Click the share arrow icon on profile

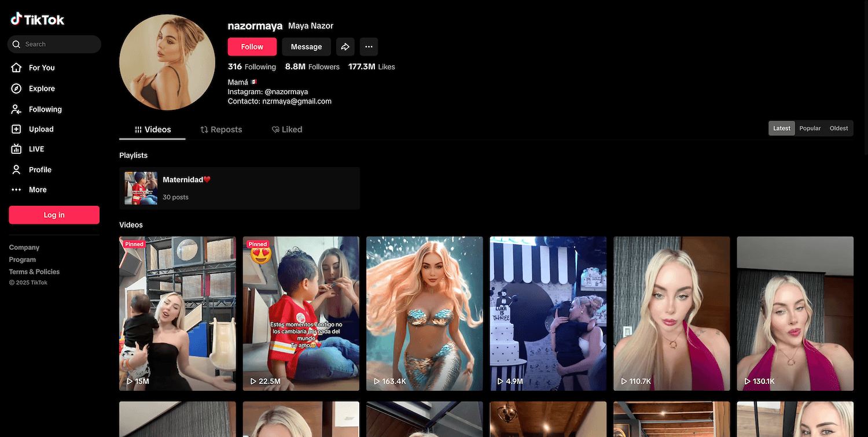(345, 47)
